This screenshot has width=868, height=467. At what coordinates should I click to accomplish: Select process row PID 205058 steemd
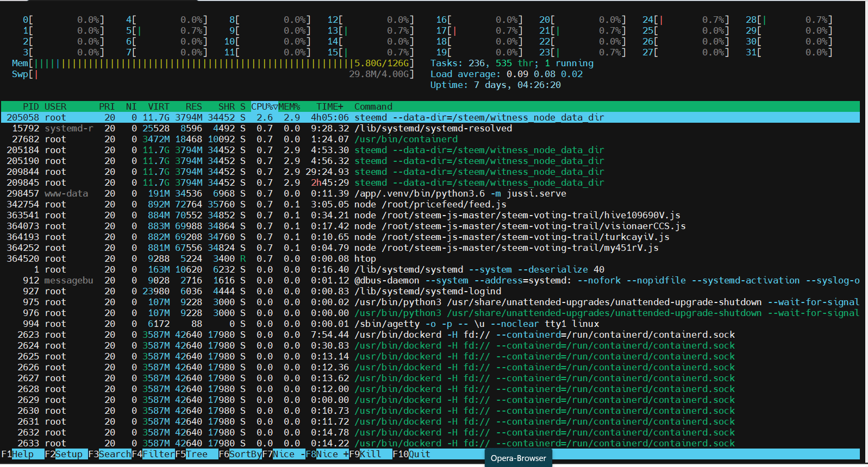[x=430, y=117]
